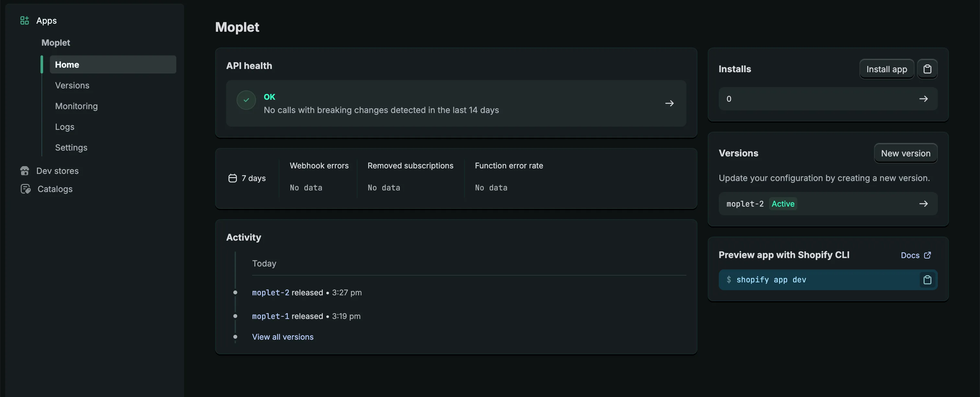Image resolution: width=980 pixels, height=397 pixels.
Task: Navigate to Dev stores
Action: point(57,171)
